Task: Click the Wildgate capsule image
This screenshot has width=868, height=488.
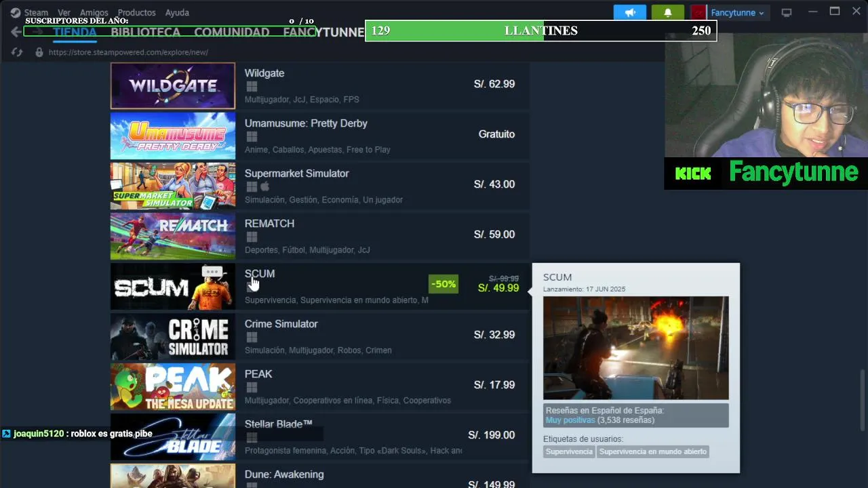Action: (x=173, y=86)
